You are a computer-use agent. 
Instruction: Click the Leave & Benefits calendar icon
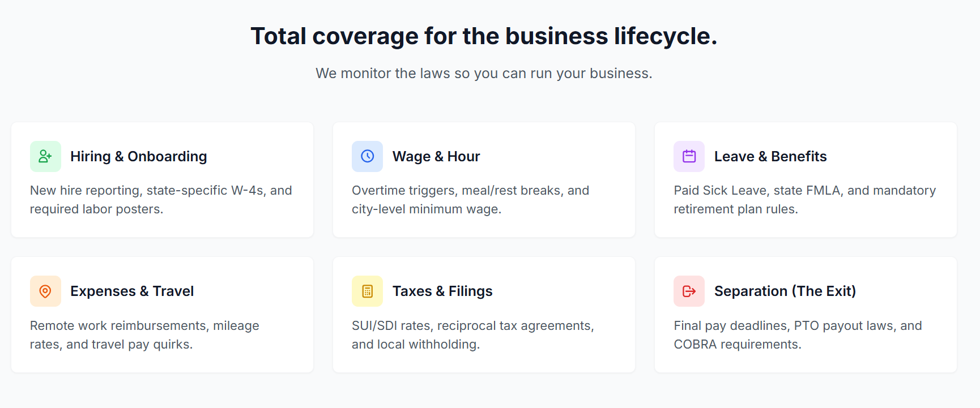689,156
